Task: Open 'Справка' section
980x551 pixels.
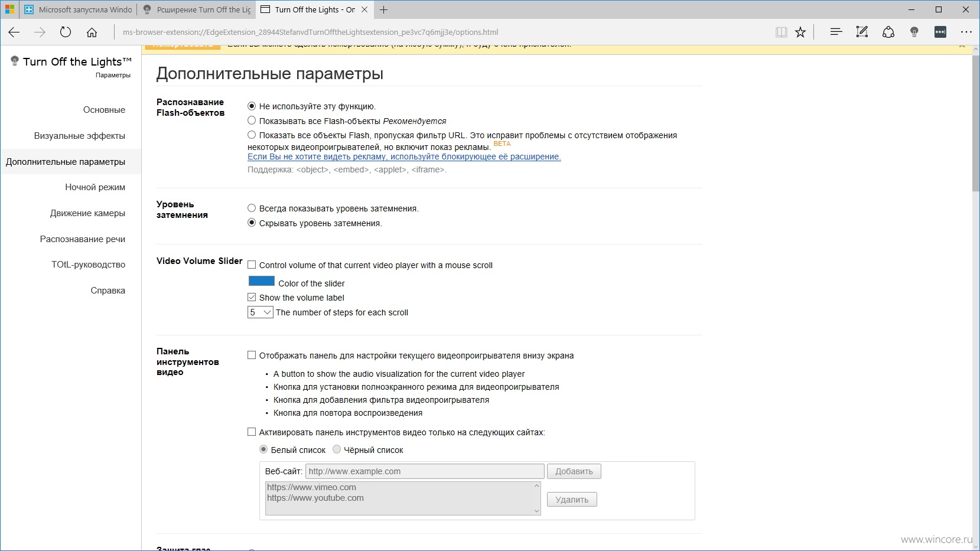Action: tap(108, 291)
